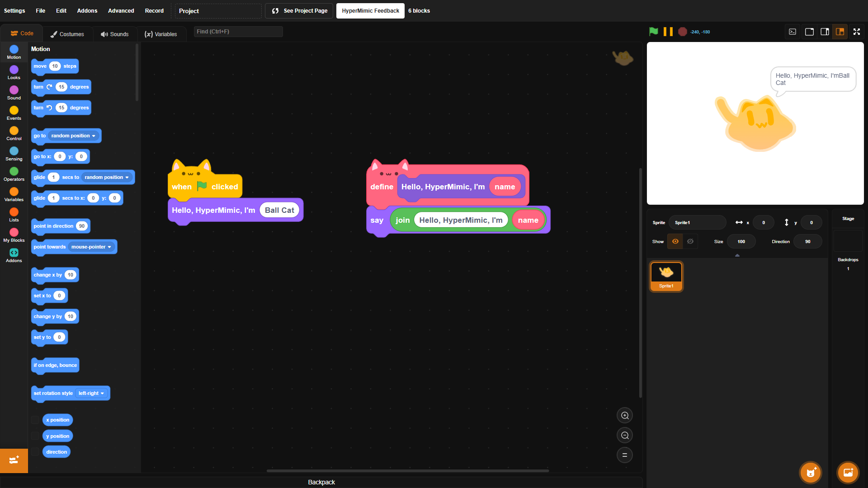The height and width of the screenshot is (488, 868).
Task: Switch to the Variables tab
Action: click(x=161, y=34)
